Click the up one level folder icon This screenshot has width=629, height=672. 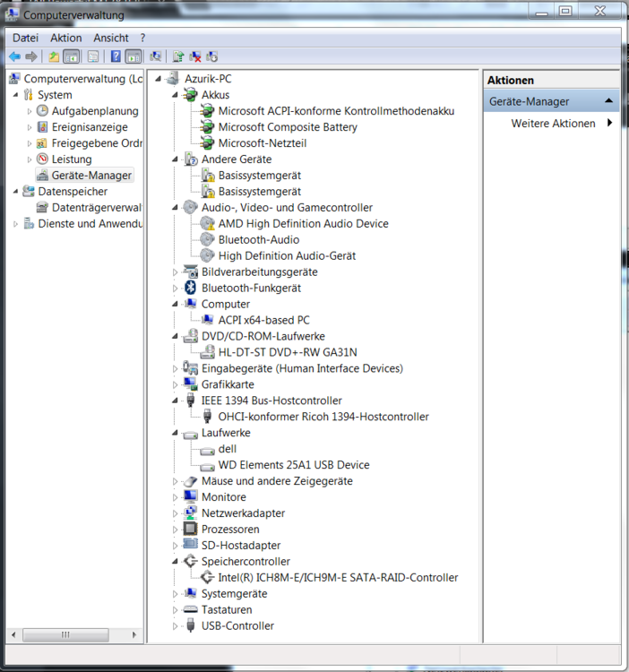point(54,56)
